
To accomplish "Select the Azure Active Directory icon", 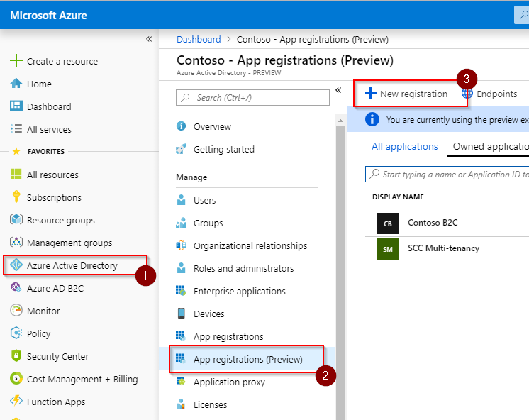I will pos(16,265).
